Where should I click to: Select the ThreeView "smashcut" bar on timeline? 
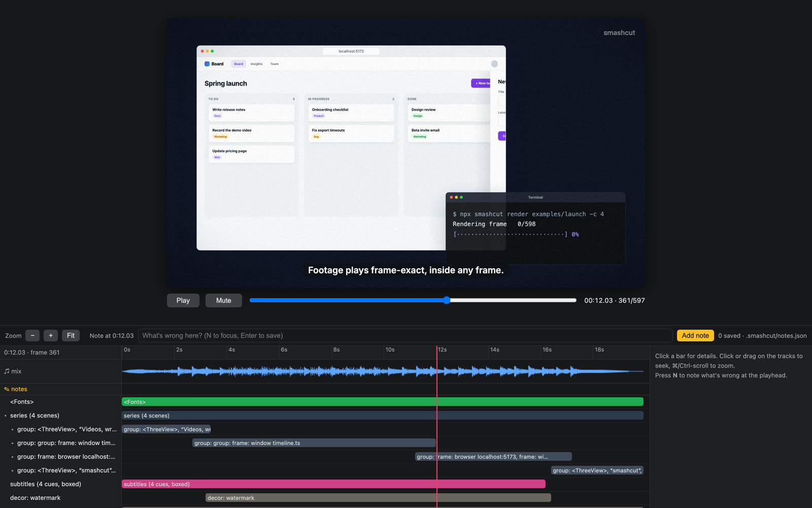(597, 470)
